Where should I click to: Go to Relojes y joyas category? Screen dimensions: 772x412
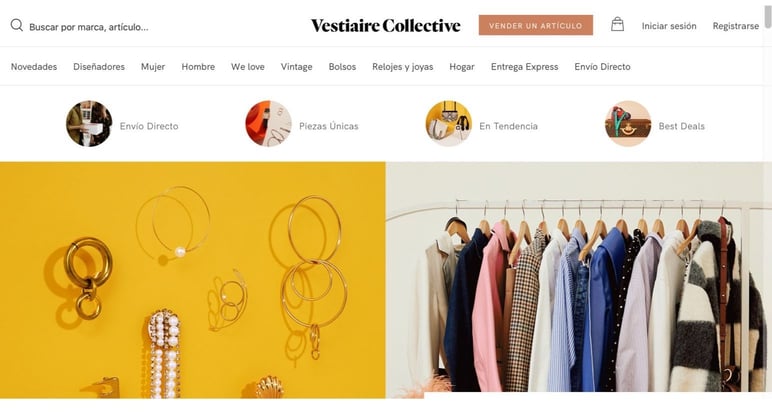(x=403, y=66)
